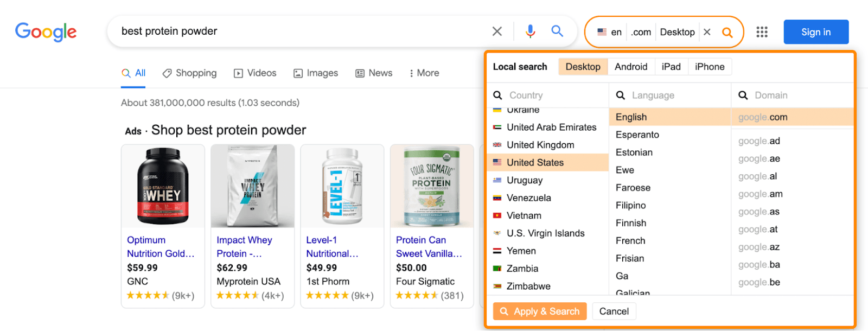Switch device to Android

(x=631, y=67)
